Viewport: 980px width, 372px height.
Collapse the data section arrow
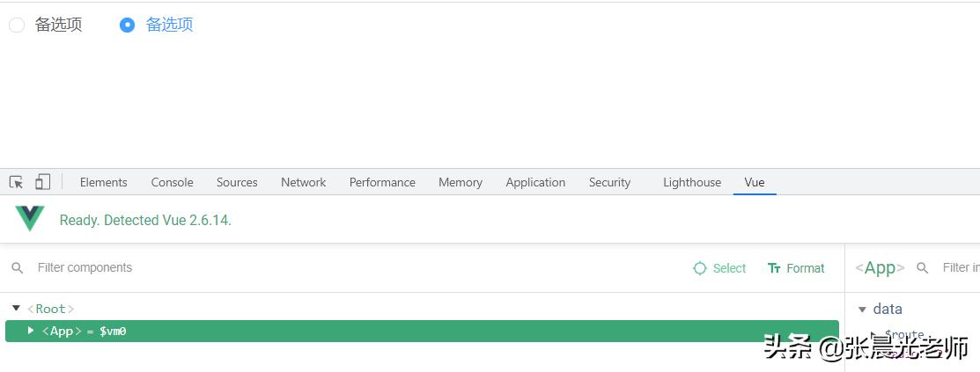[x=862, y=310]
